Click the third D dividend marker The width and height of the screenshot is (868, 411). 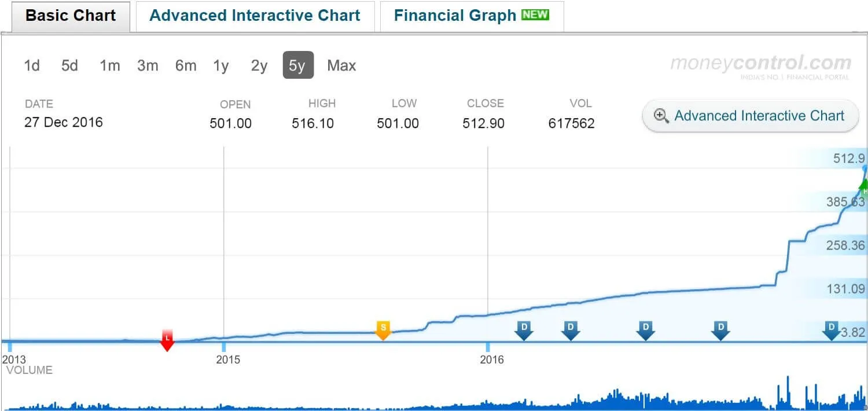click(x=645, y=329)
